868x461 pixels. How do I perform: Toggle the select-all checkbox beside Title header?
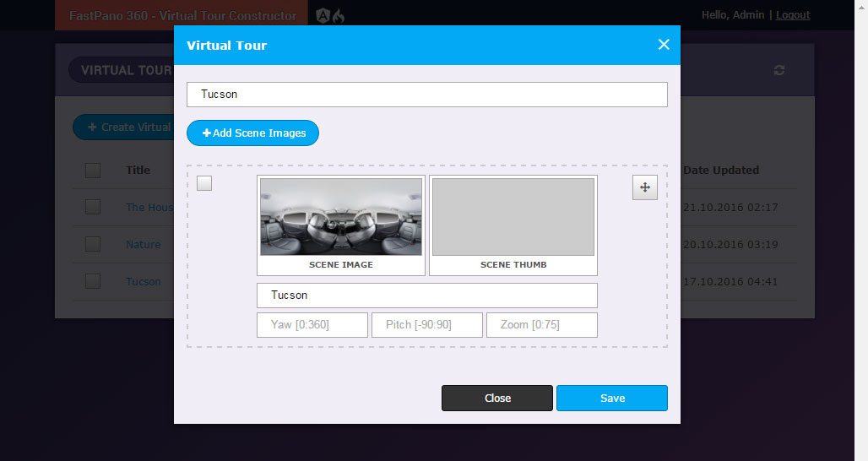tap(93, 171)
